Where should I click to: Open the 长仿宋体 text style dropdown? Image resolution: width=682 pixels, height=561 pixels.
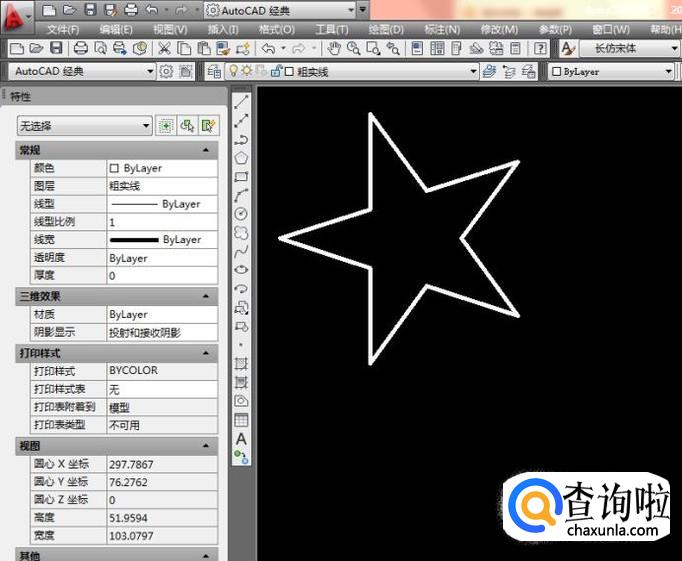click(x=629, y=48)
